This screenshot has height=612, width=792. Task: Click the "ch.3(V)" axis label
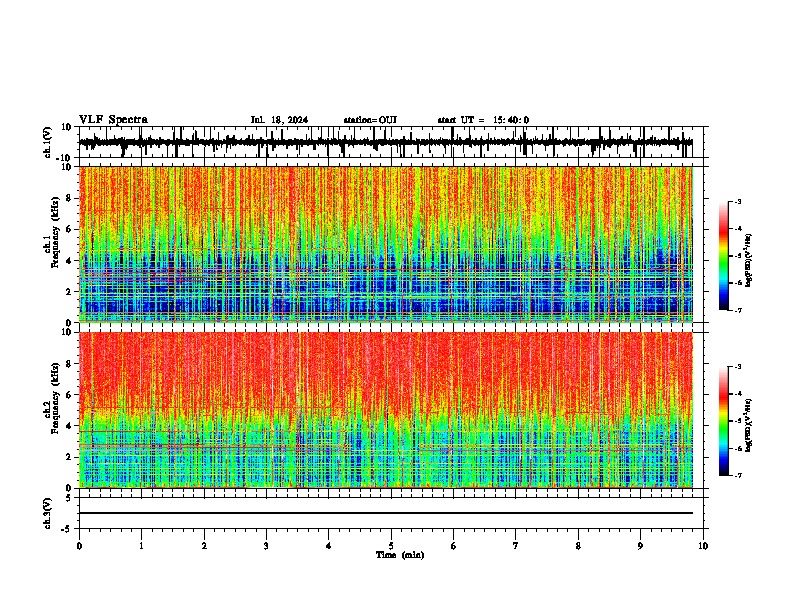[48, 513]
